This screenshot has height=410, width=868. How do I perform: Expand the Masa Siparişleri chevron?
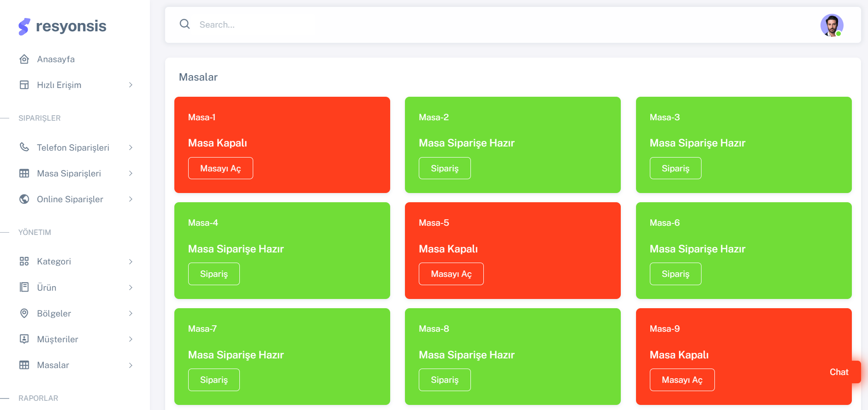click(131, 173)
